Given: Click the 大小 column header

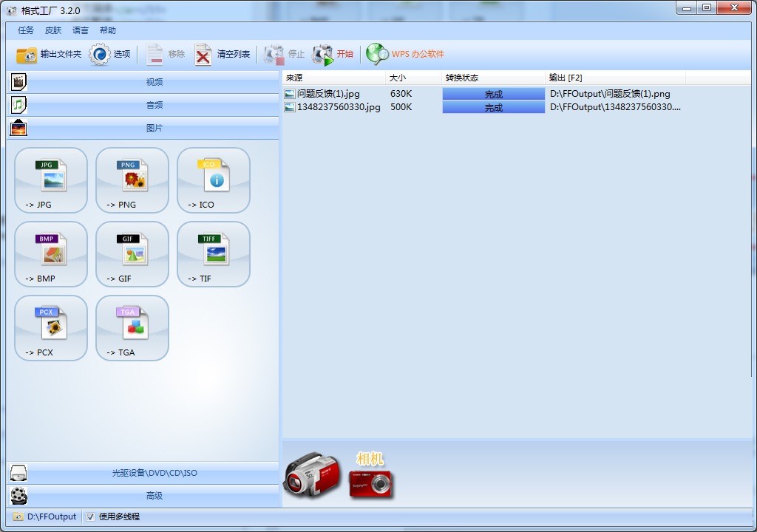Looking at the screenshot, I should [413, 78].
